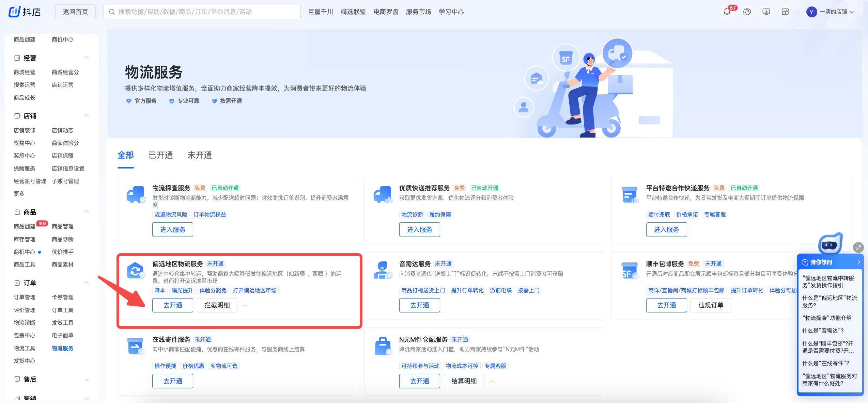Image resolution: width=868 pixels, height=403 pixels.
Task: Click the 物流探查服务 truck icon
Action: coord(136,195)
